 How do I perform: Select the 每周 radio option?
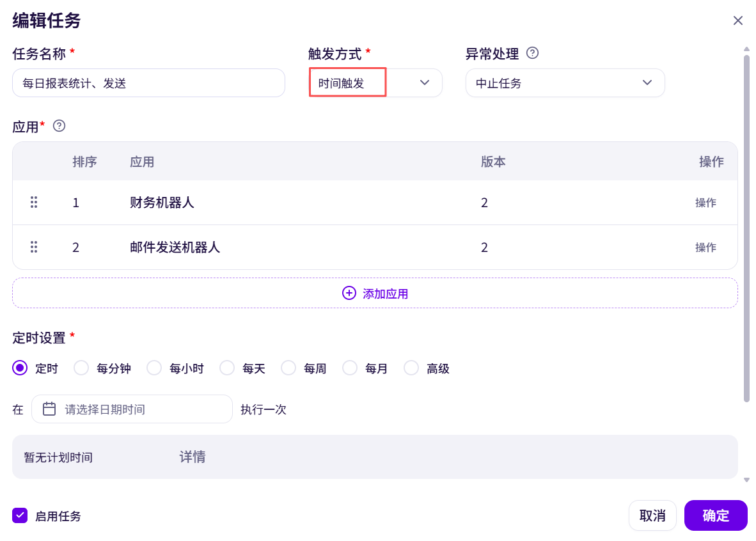[288, 368]
